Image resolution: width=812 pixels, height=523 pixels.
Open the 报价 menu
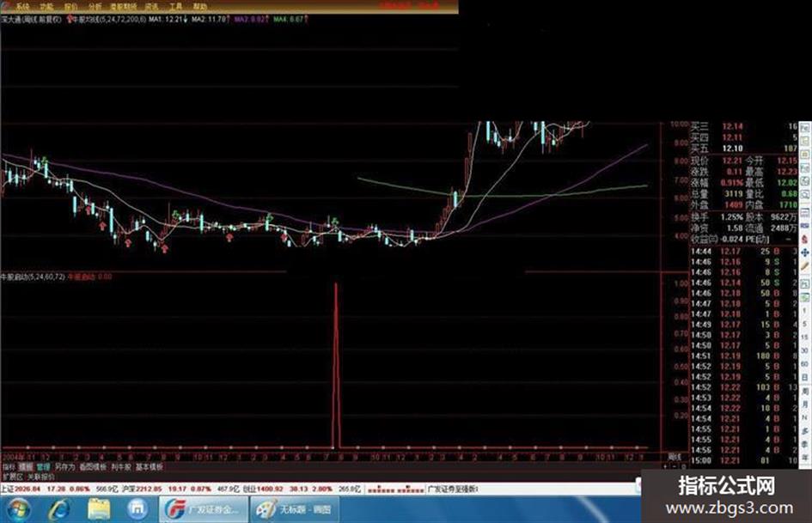tap(71, 6)
